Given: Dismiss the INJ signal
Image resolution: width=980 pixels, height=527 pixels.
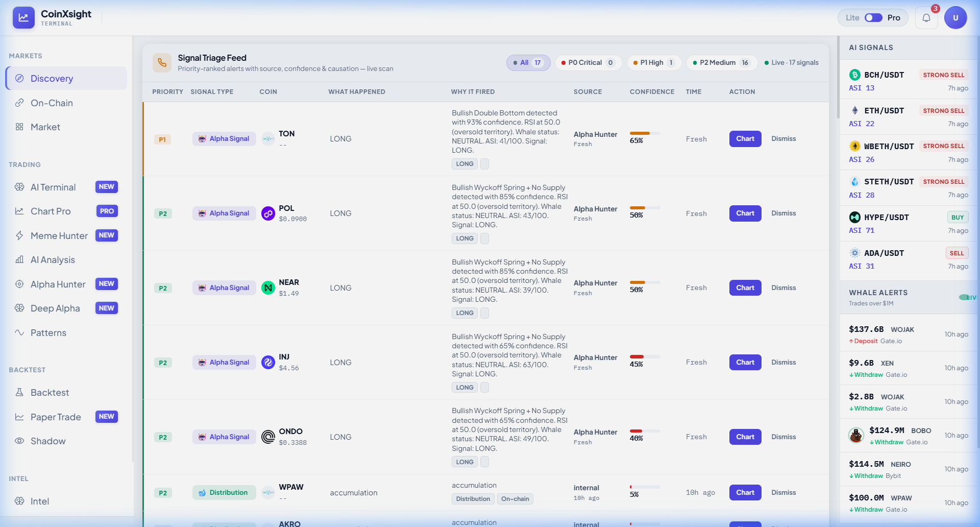Looking at the screenshot, I should [x=783, y=363].
